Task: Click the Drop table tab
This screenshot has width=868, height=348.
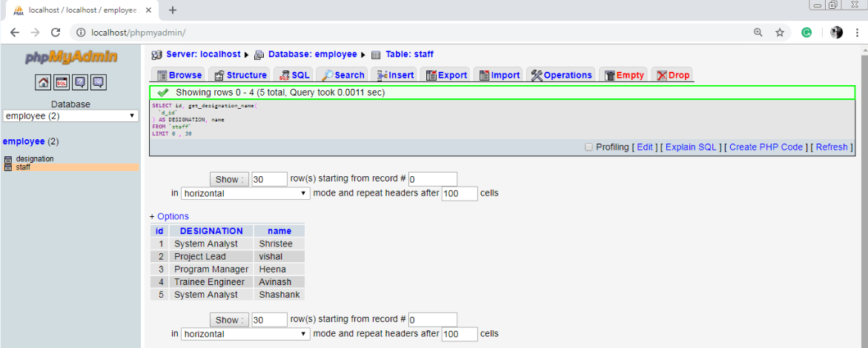Action: [672, 76]
